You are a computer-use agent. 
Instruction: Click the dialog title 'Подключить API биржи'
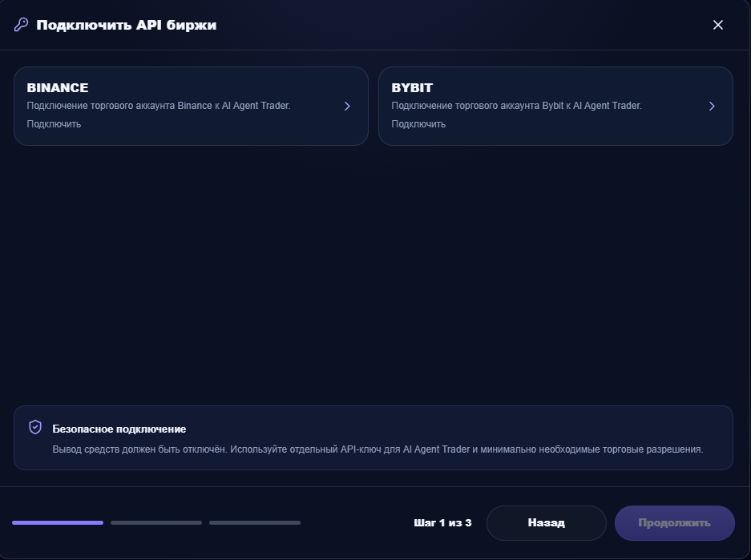127,25
